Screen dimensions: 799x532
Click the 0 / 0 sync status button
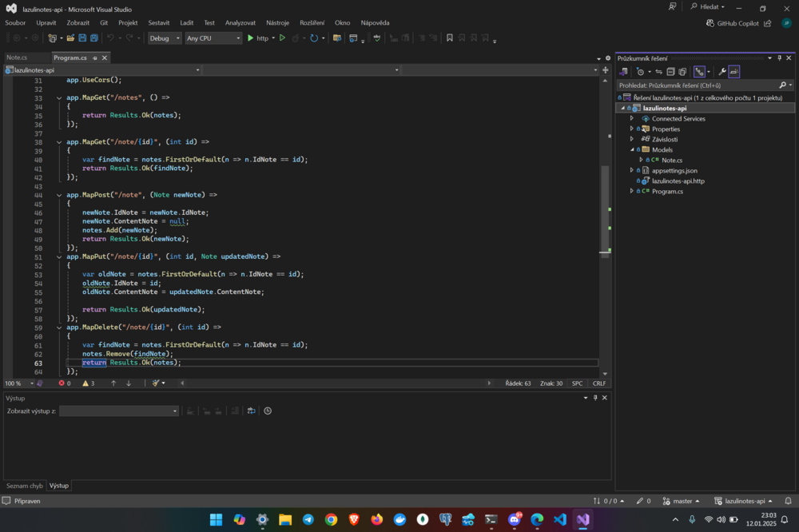click(x=609, y=501)
